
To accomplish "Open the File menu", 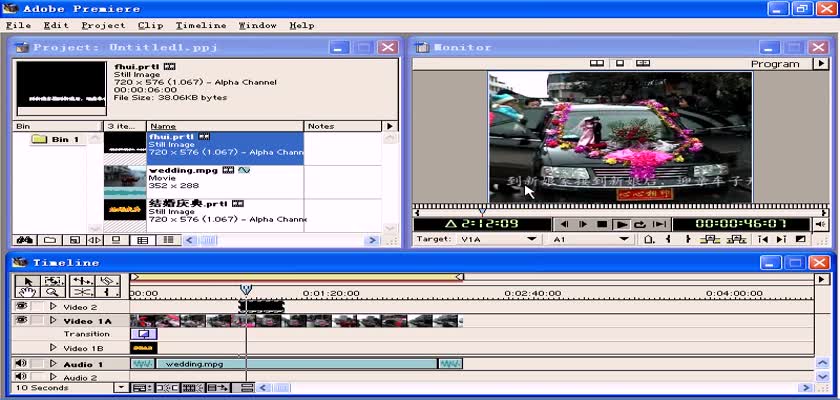I will (x=18, y=25).
